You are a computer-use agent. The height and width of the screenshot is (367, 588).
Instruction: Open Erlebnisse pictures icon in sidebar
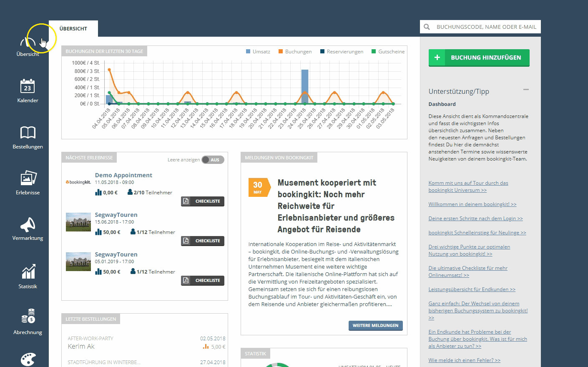point(28,178)
